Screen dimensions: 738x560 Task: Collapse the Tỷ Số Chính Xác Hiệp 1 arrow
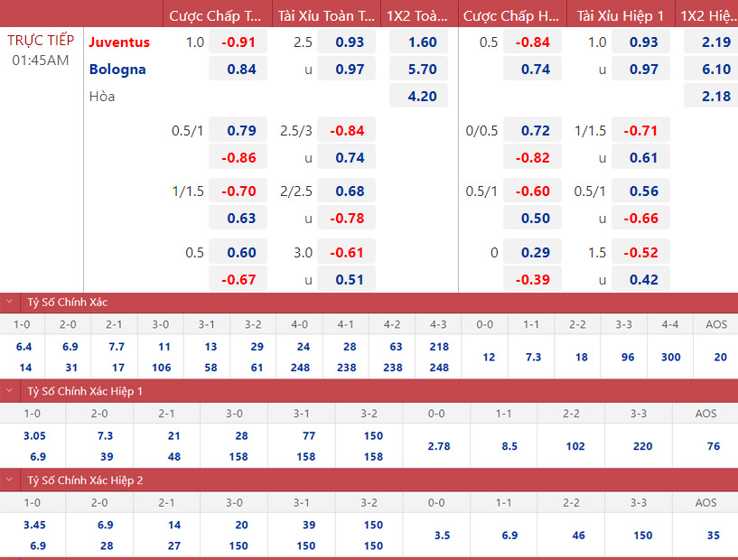(10, 391)
